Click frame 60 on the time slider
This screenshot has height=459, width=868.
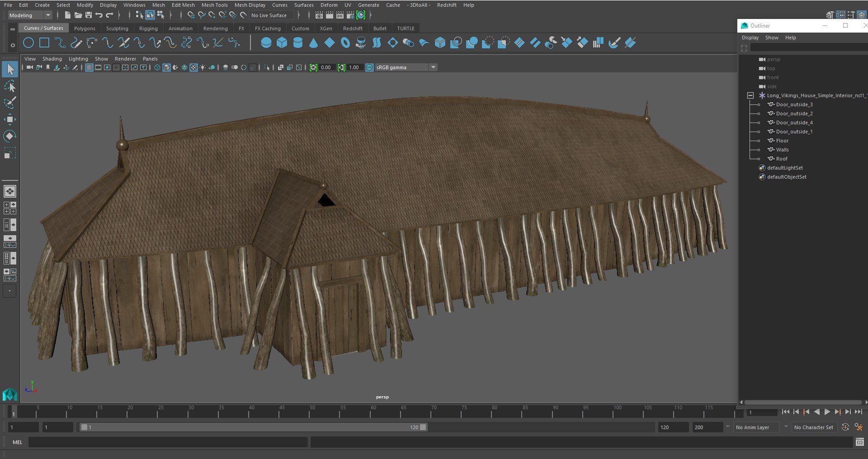coord(373,412)
